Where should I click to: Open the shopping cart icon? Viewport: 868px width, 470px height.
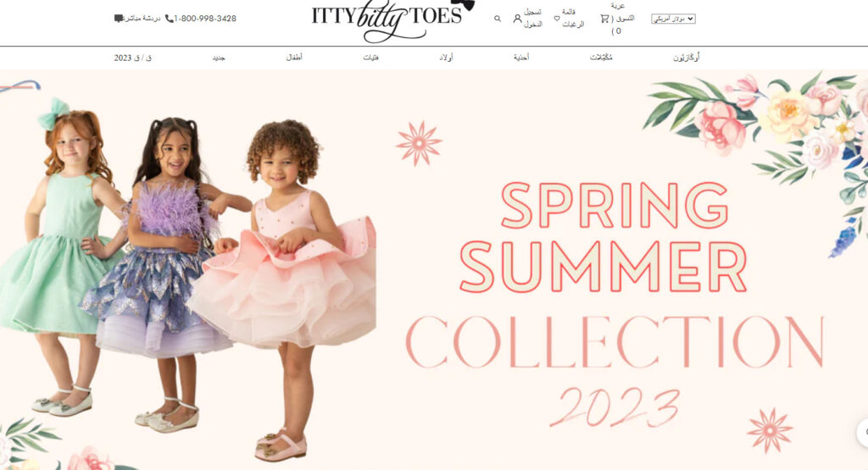pyautogui.click(x=604, y=19)
